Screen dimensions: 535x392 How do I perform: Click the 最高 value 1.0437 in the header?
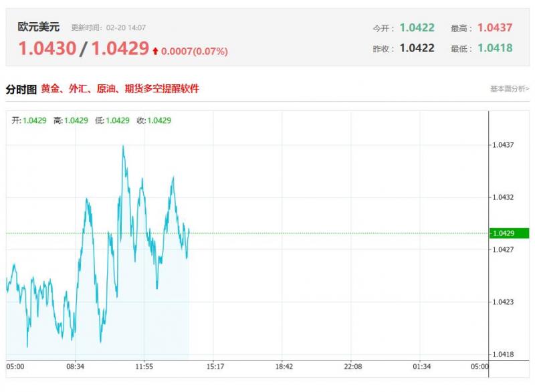[x=495, y=27]
